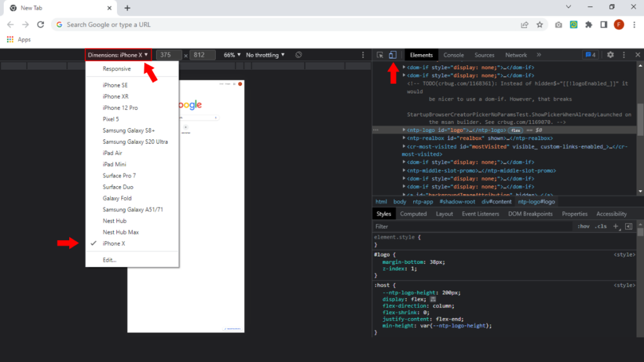Open the 66% zoom dropdown
This screenshot has height=362, width=644.
point(232,55)
